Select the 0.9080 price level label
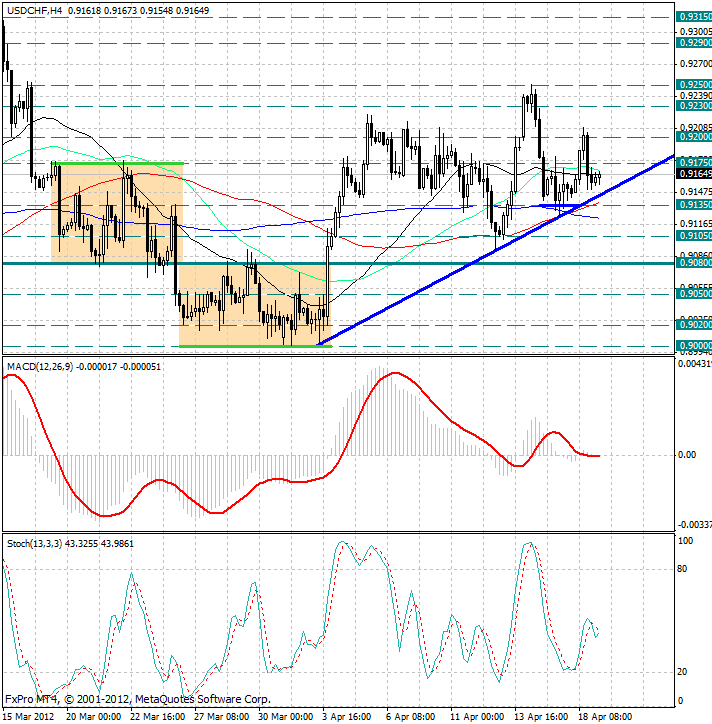The width and height of the screenshot is (712, 724). [x=694, y=263]
